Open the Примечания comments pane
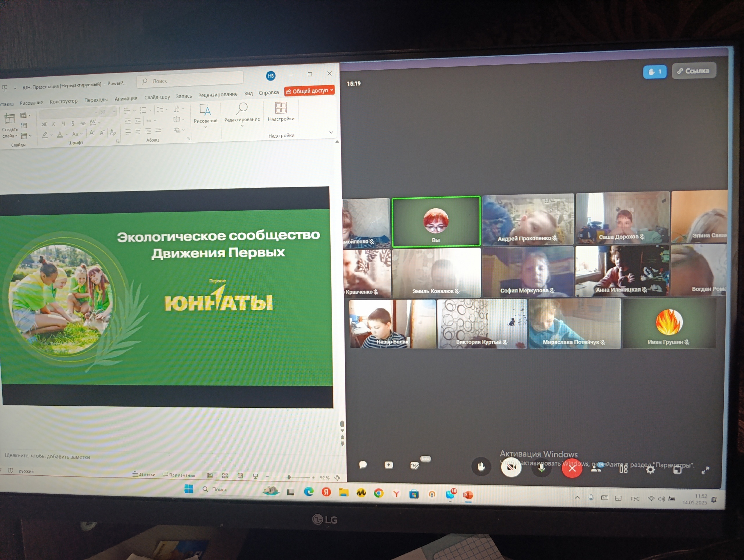This screenshot has width=744, height=560. (x=179, y=475)
